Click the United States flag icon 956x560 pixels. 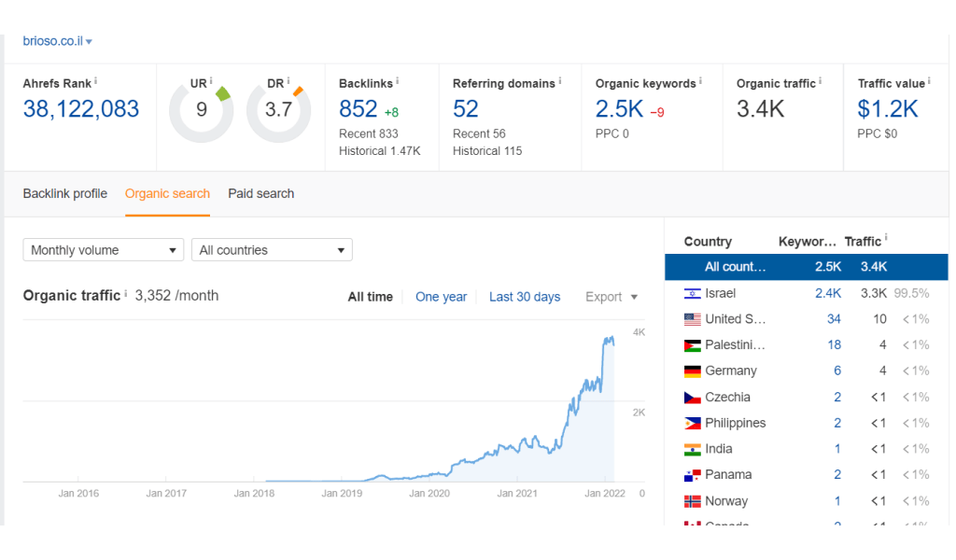(692, 319)
